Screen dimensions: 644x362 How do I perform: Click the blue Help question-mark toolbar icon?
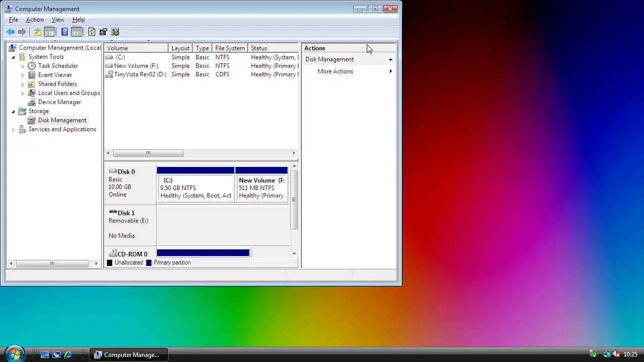coord(64,32)
